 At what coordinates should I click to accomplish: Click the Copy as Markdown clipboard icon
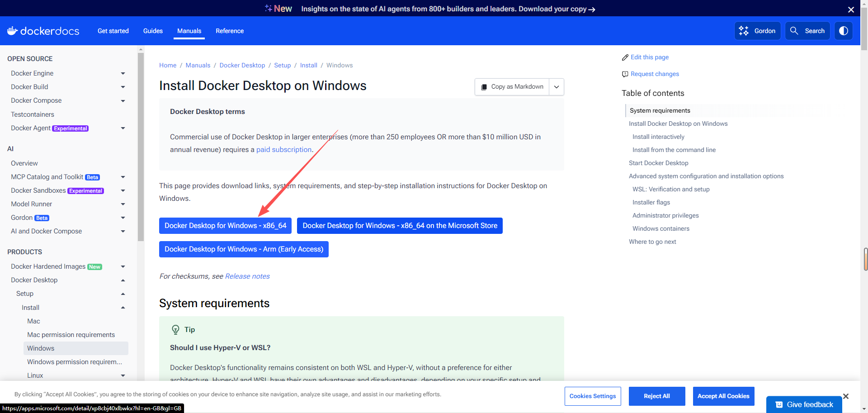(484, 87)
